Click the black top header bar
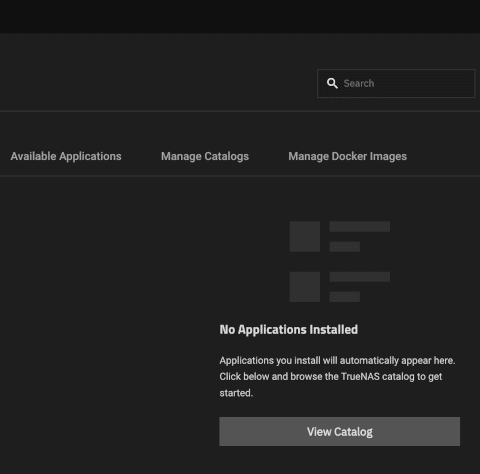480x474 pixels. pos(240,16)
